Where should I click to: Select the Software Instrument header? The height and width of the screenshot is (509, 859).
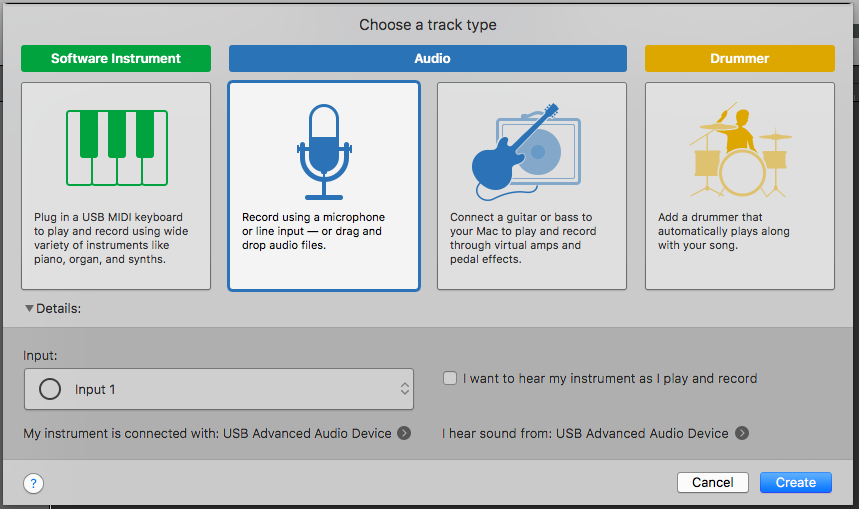[x=116, y=59]
